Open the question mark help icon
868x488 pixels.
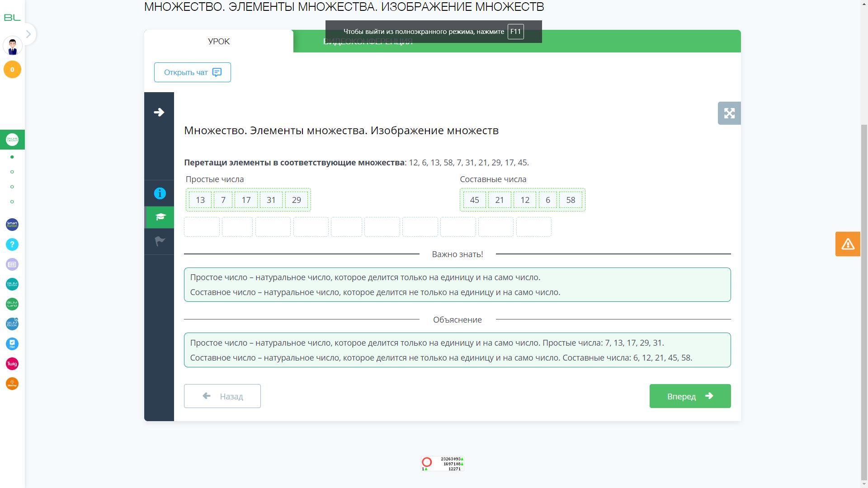[x=12, y=244]
